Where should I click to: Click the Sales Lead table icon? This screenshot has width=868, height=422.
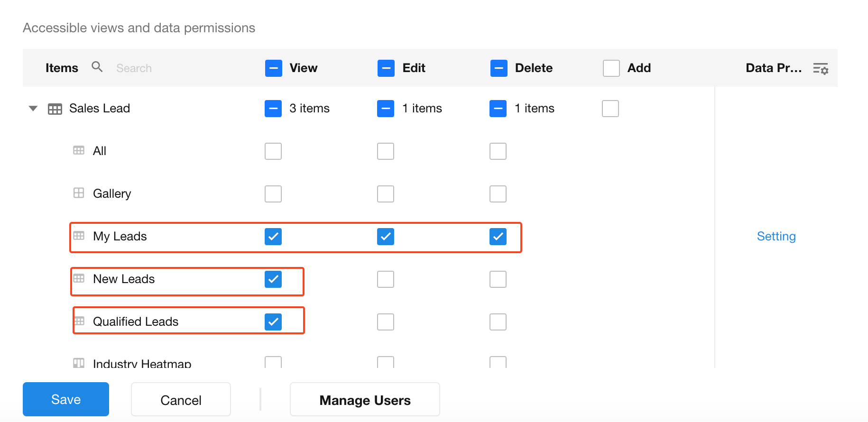click(55, 109)
